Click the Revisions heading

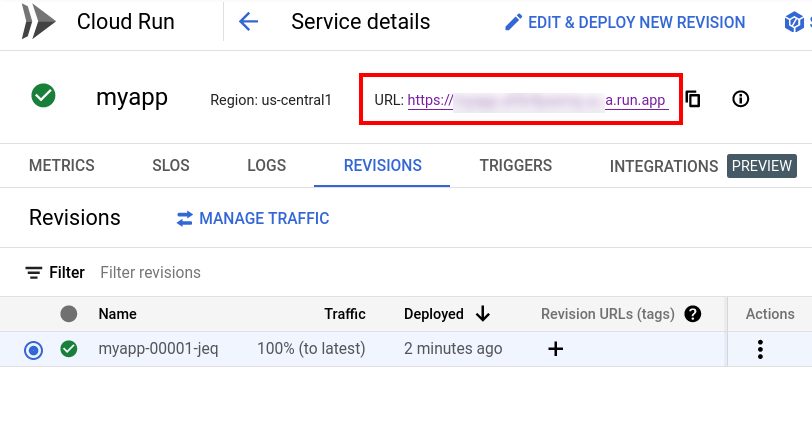click(75, 218)
